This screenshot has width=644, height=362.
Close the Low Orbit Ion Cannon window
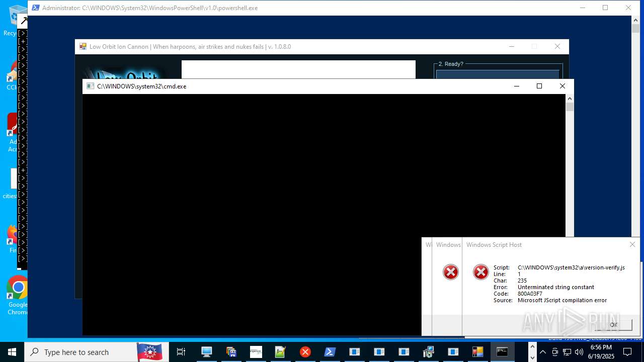(x=557, y=46)
